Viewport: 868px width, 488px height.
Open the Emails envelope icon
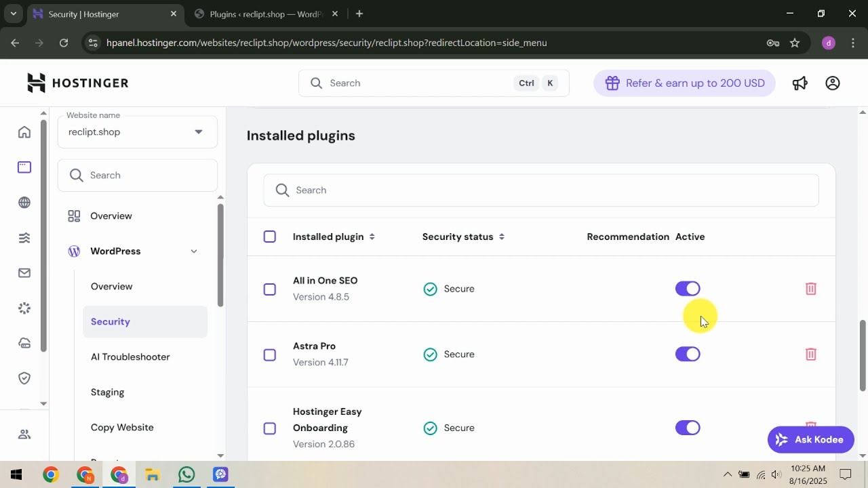(x=24, y=272)
